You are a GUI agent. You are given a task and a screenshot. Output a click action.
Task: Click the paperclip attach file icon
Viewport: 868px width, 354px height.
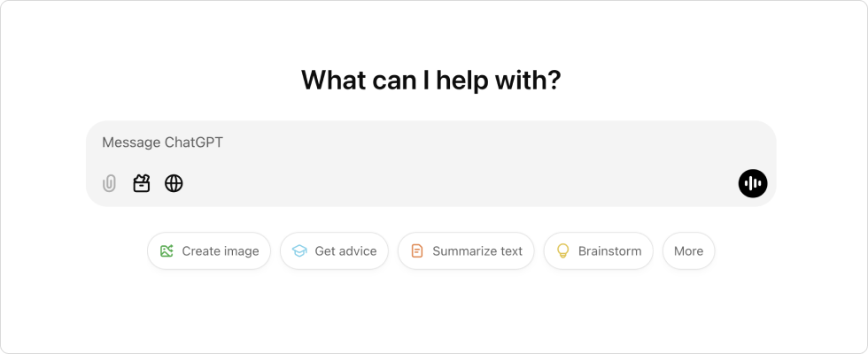[x=109, y=183]
